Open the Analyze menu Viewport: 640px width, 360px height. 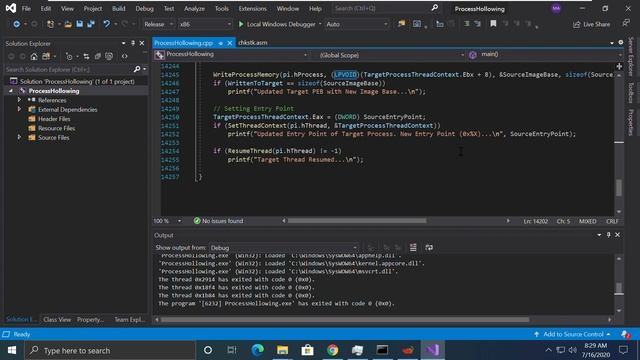194,9
